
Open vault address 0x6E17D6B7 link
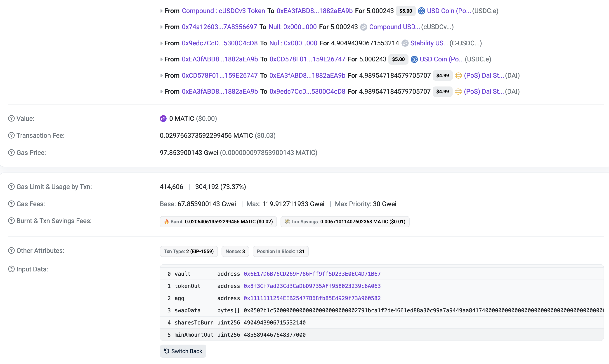[312, 274]
